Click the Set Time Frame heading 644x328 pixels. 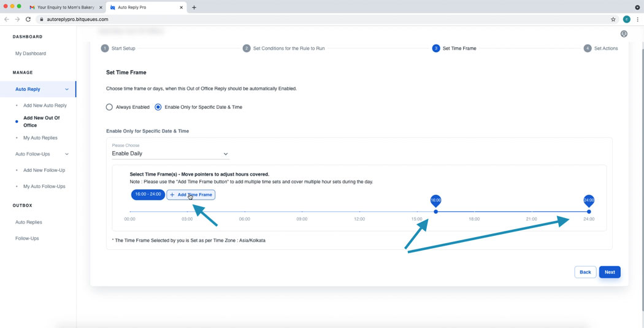tap(126, 72)
